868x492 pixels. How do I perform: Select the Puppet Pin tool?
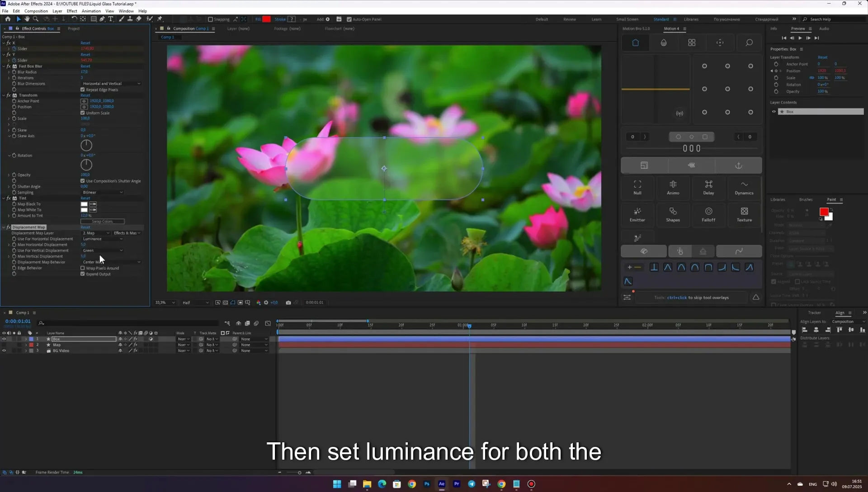[160, 19]
